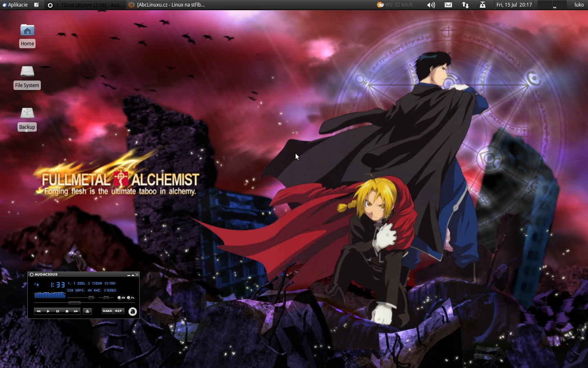The width and height of the screenshot is (588, 368).
Task: Open the mail notification envelope icon
Action: pyautogui.click(x=448, y=5)
